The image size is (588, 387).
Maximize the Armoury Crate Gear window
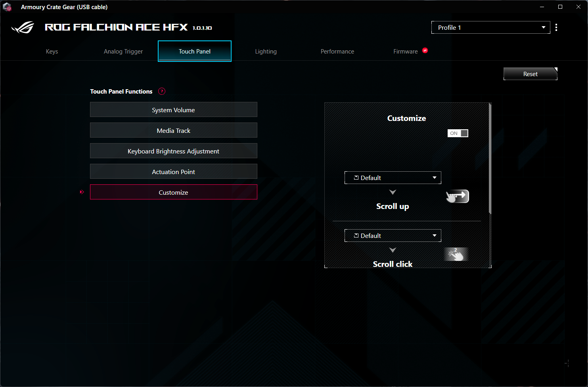(560, 7)
